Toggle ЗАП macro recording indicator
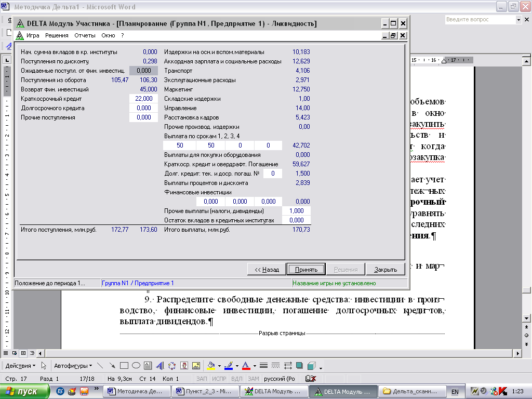Viewport: 532px width, 399px height. [202, 379]
